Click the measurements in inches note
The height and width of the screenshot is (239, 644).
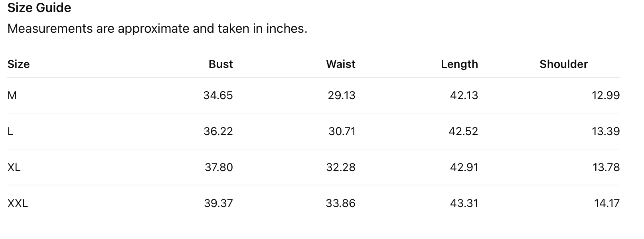[x=157, y=29]
